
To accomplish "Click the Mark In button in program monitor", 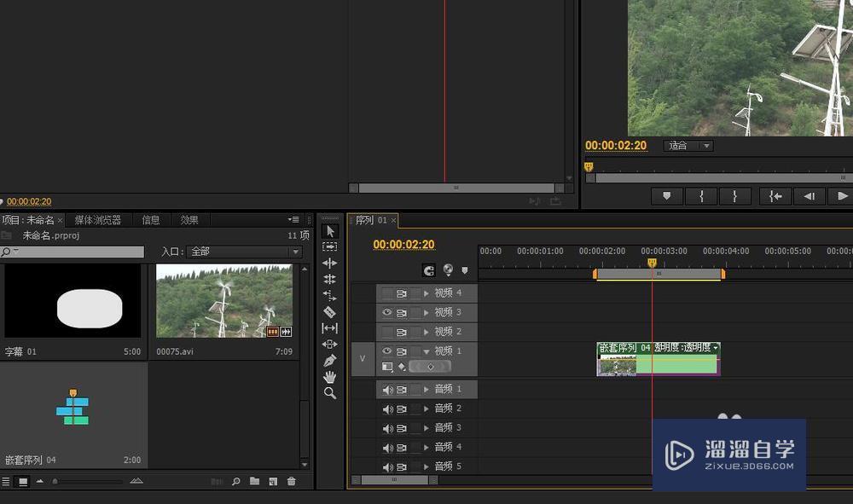I will point(701,196).
